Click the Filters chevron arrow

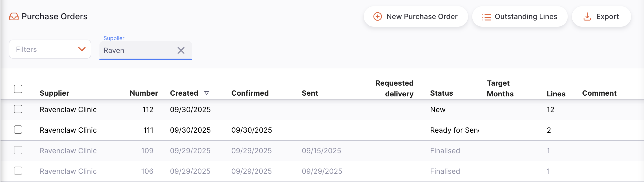82,49
